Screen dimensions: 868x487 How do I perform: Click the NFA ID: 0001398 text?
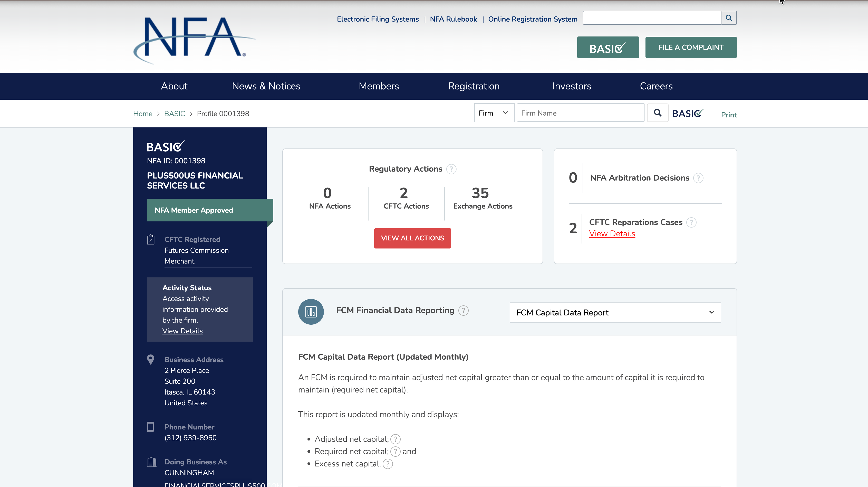coord(176,161)
